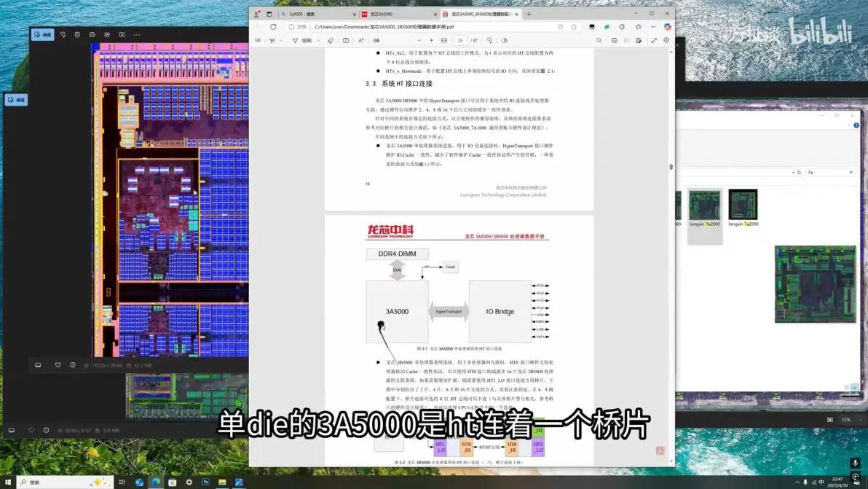
Task: Open File Explorer from the taskbar
Action: click(x=222, y=482)
